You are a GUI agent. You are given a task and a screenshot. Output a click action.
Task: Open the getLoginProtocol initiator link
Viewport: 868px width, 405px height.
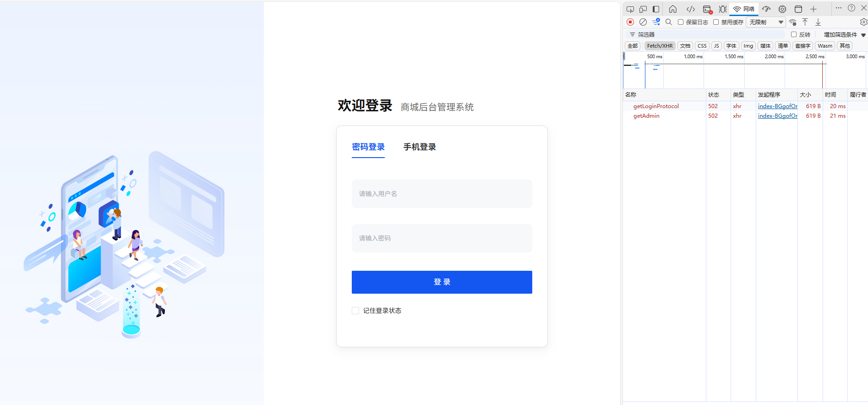777,106
